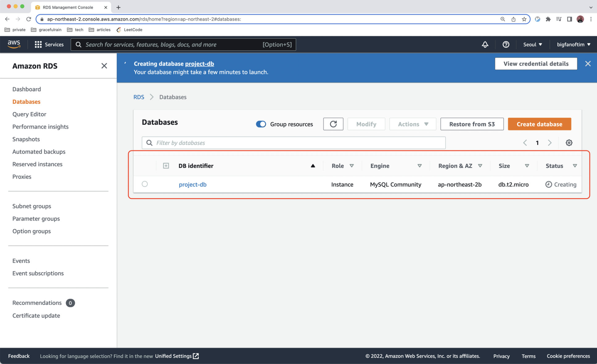Open table preferences gear icon
Screen dimensions: 597x364
click(x=569, y=143)
